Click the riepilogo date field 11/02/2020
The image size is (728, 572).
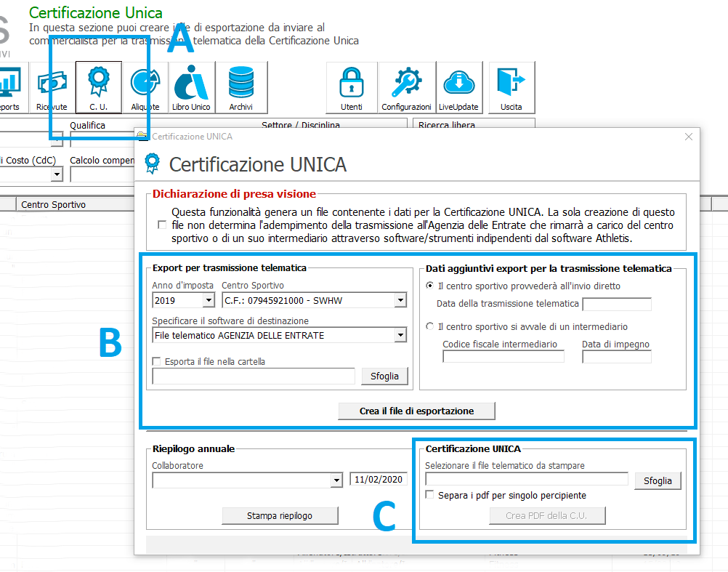coord(379,479)
